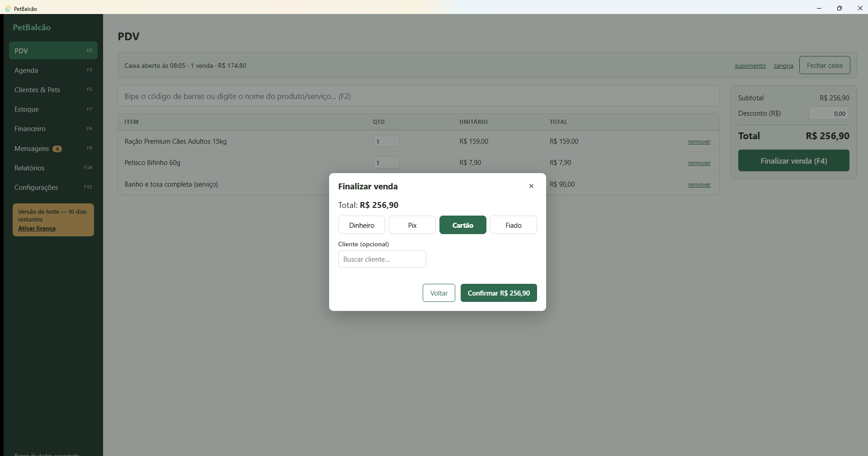Select Cartão payment option
The width and height of the screenshot is (868, 456).
[463, 225]
